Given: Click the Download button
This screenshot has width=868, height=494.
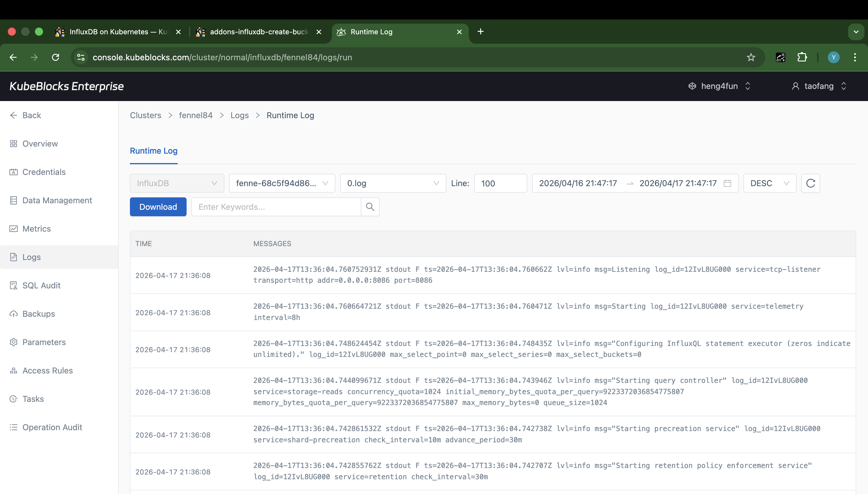Looking at the screenshot, I should click(x=158, y=207).
